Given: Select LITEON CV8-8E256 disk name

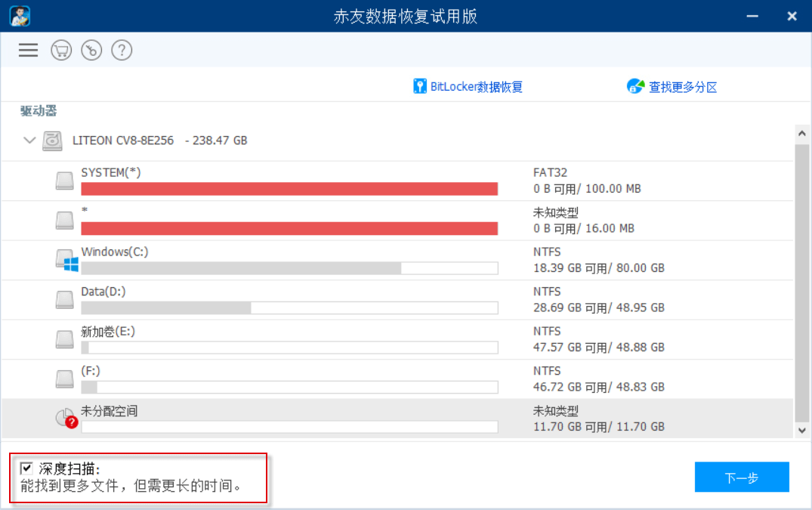Looking at the screenshot, I should pyautogui.click(x=123, y=141).
